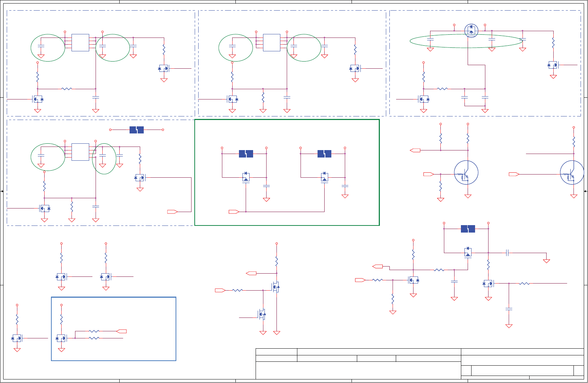Select the IC rectangle in the top-middle dashed block
588x383 pixels.
click(272, 42)
